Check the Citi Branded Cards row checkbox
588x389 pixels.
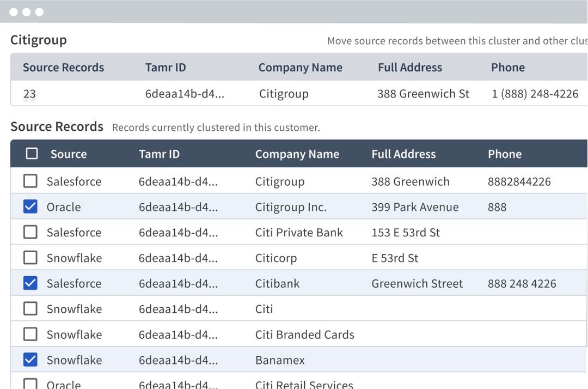pyautogui.click(x=30, y=334)
